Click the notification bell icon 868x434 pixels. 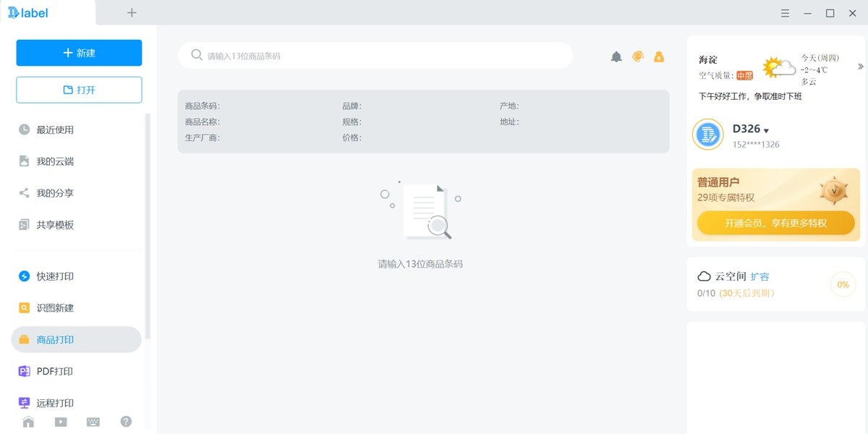(x=616, y=56)
